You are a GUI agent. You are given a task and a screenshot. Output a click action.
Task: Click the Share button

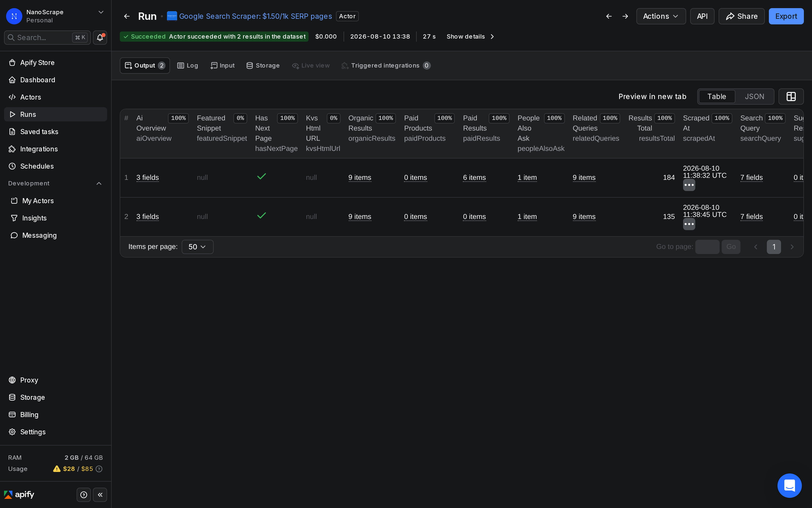click(741, 16)
